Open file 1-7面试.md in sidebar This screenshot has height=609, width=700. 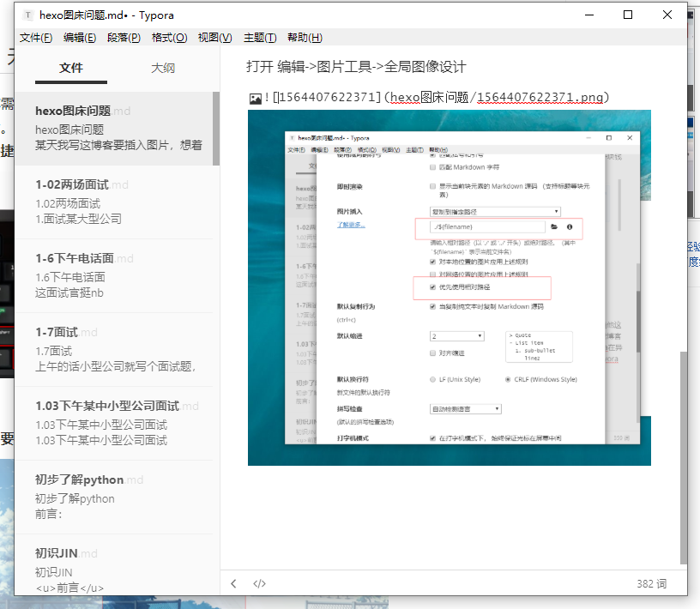point(114,350)
